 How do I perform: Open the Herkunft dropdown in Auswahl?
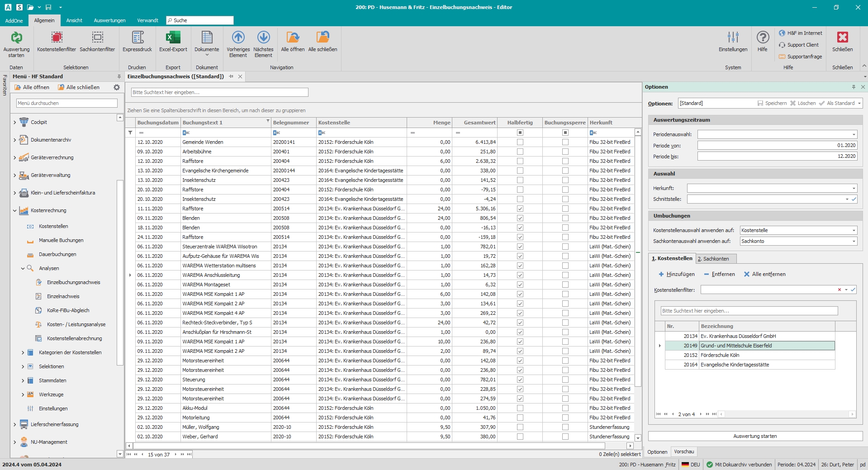coord(854,188)
